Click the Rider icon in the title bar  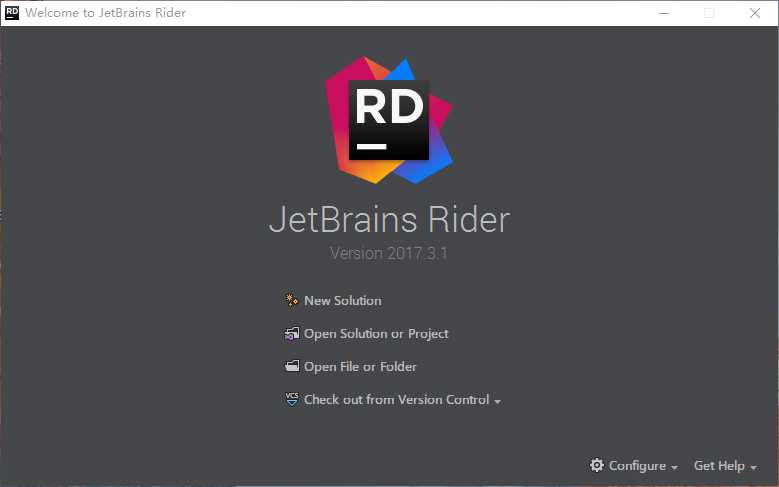pyautogui.click(x=11, y=12)
